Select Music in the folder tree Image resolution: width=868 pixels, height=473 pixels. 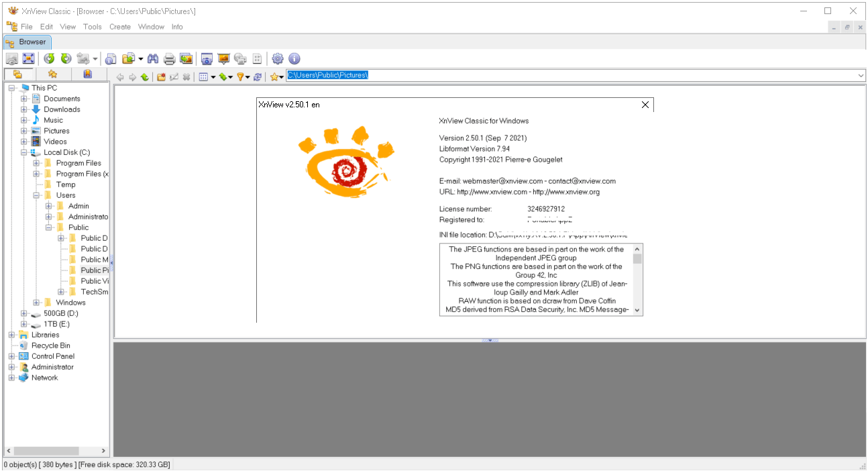pyautogui.click(x=54, y=120)
